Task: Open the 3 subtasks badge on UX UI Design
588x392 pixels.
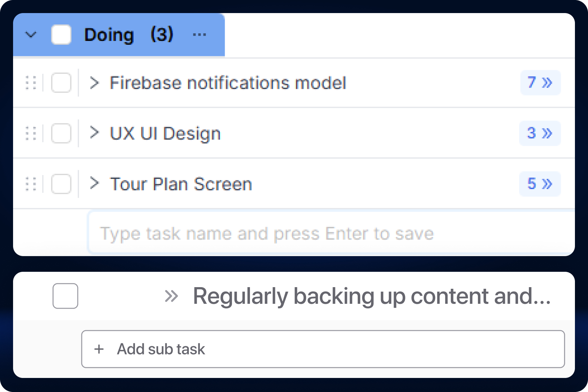Action: click(x=539, y=133)
